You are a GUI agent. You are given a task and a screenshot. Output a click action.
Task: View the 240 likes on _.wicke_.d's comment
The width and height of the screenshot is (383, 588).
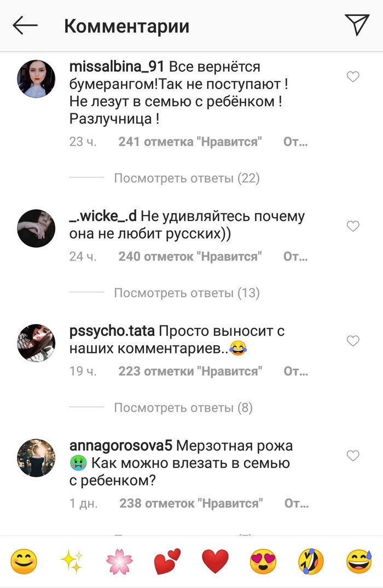[x=190, y=257]
